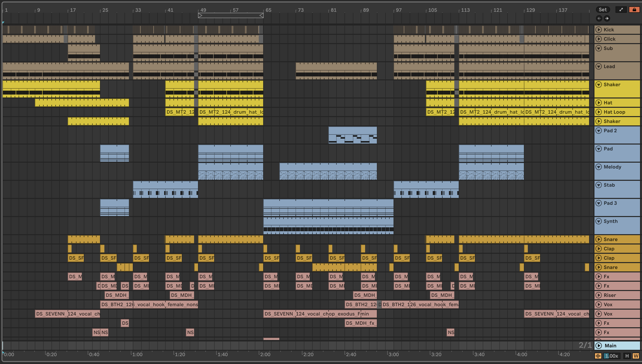Click bar 65 on the beat ruler
Viewport: 642px width, 364px height.
click(x=268, y=10)
